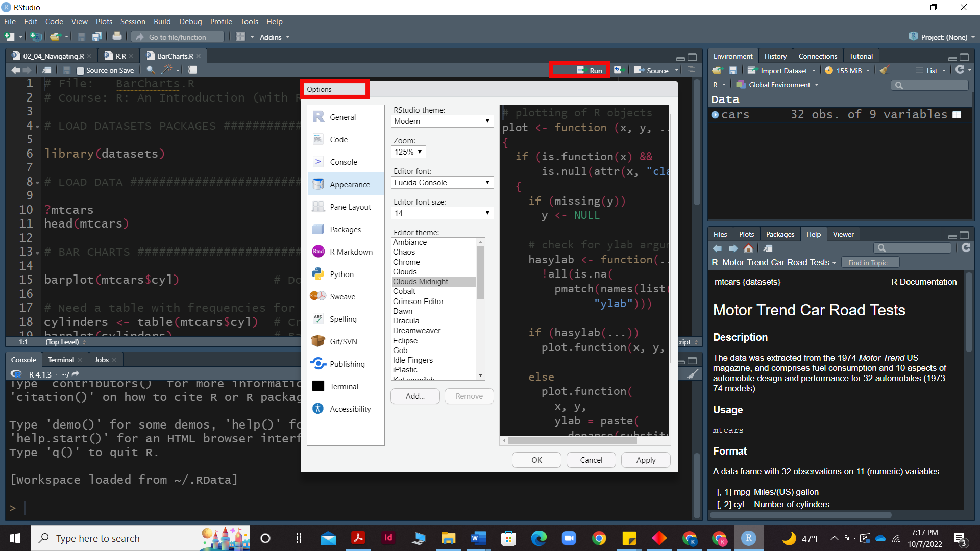Toggle the Source on Save checkbox
The height and width of the screenshot is (551, 980).
80,71
